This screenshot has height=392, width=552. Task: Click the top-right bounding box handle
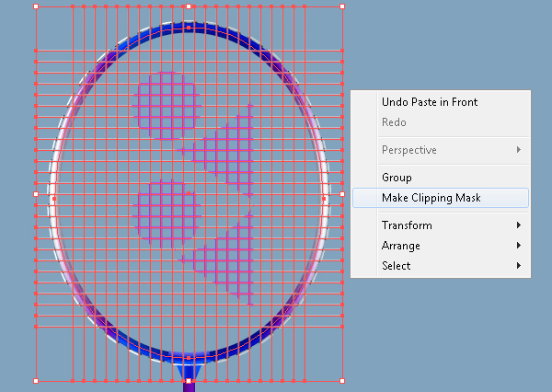click(x=342, y=6)
